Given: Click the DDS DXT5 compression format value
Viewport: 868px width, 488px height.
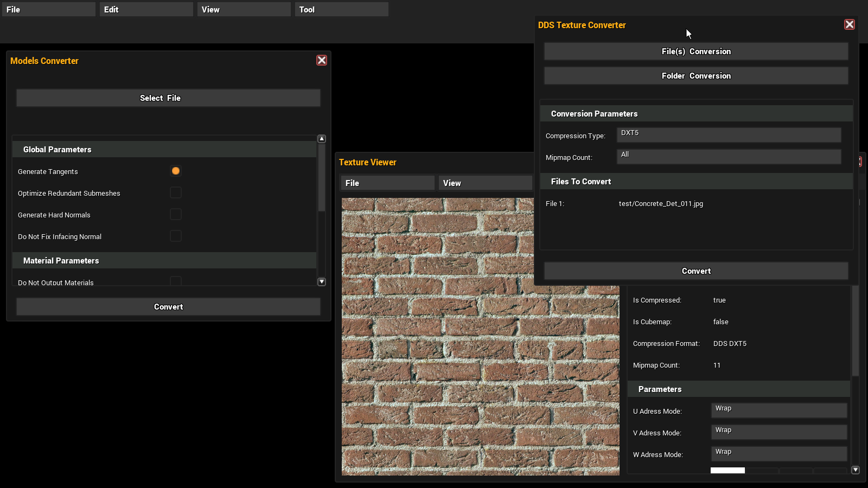Looking at the screenshot, I should point(730,344).
